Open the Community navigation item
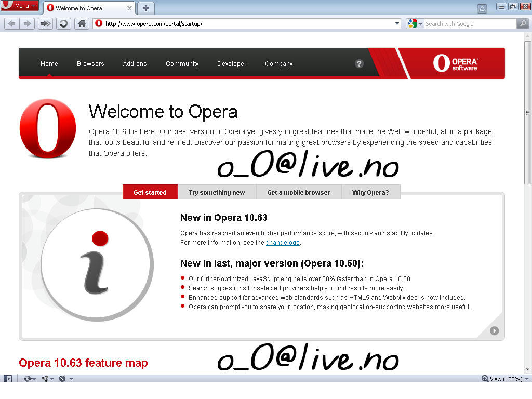 [182, 64]
